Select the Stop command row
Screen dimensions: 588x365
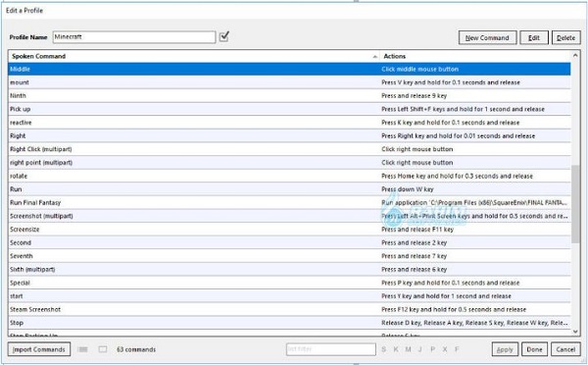pyautogui.click(x=289, y=323)
